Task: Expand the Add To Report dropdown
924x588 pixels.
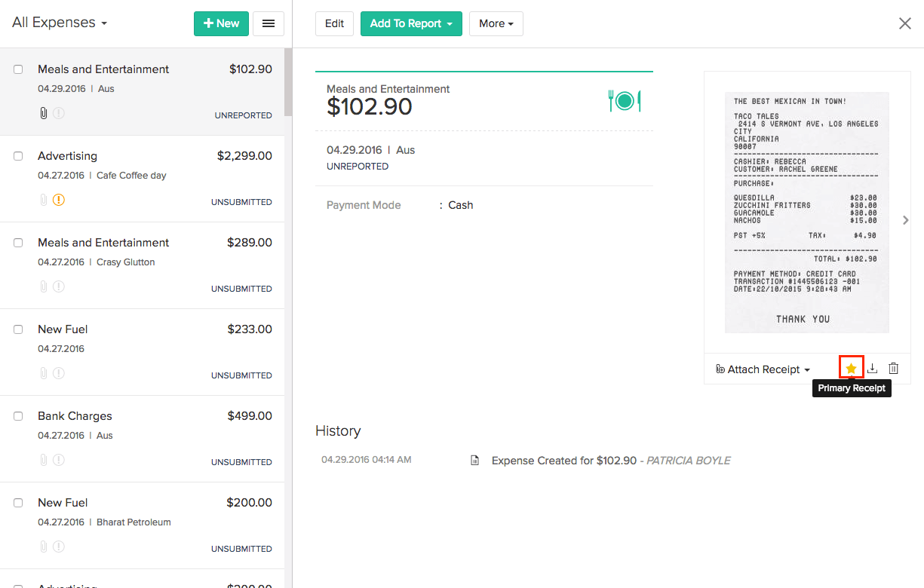Action: coord(411,23)
